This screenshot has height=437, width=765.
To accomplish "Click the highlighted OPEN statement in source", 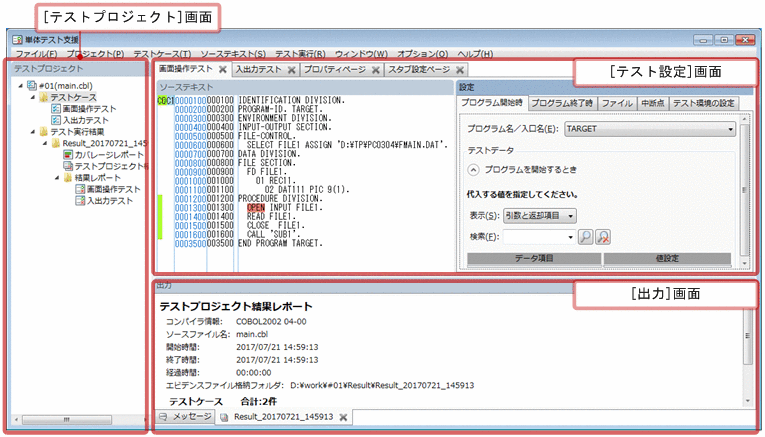I will [x=256, y=208].
